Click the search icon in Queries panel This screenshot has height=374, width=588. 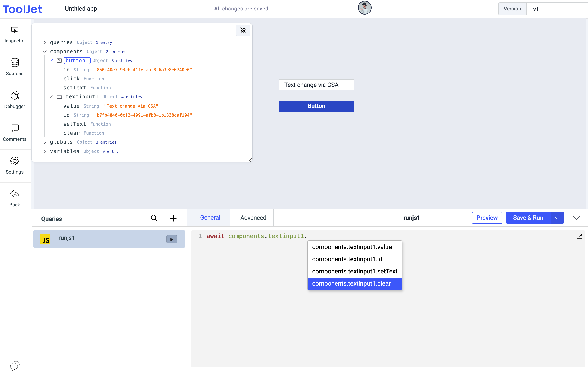click(x=154, y=218)
